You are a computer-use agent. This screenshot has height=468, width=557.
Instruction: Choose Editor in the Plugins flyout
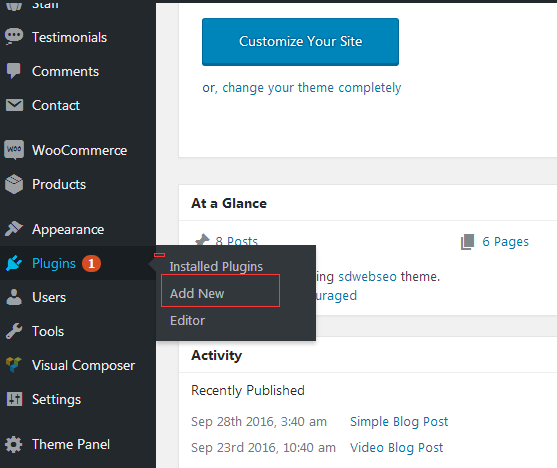coord(188,321)
